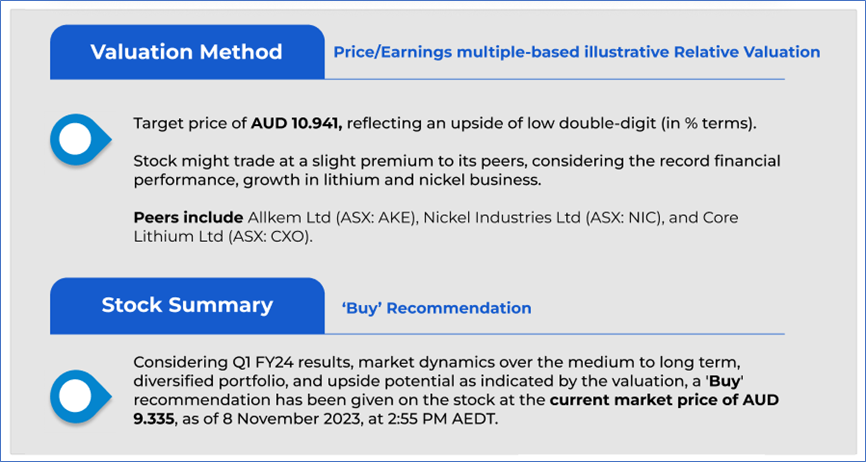Click the bold AUD 10.941 target price

point(295,124)
